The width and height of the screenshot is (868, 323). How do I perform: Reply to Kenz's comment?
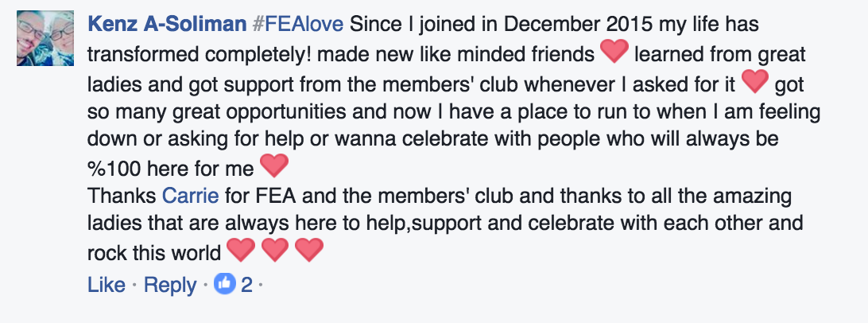(170, 285)
